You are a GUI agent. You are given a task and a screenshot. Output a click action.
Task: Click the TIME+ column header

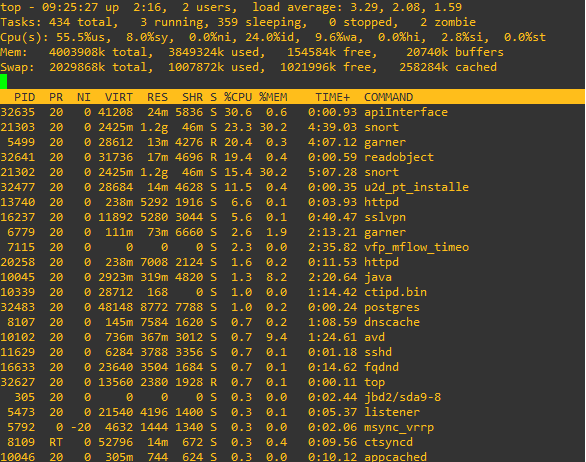[333, 97]
